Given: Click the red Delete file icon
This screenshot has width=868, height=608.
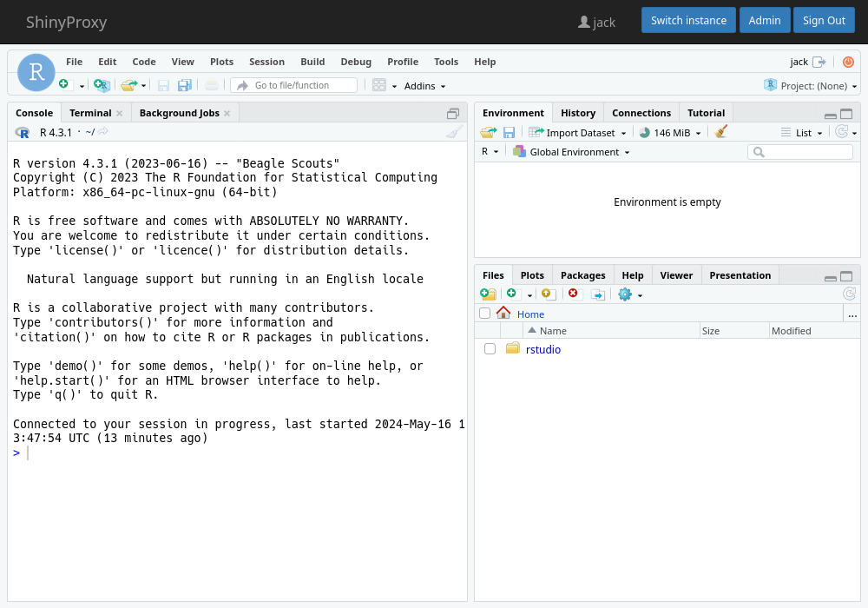Looking at the screenshot, I should tap(573, 294).
